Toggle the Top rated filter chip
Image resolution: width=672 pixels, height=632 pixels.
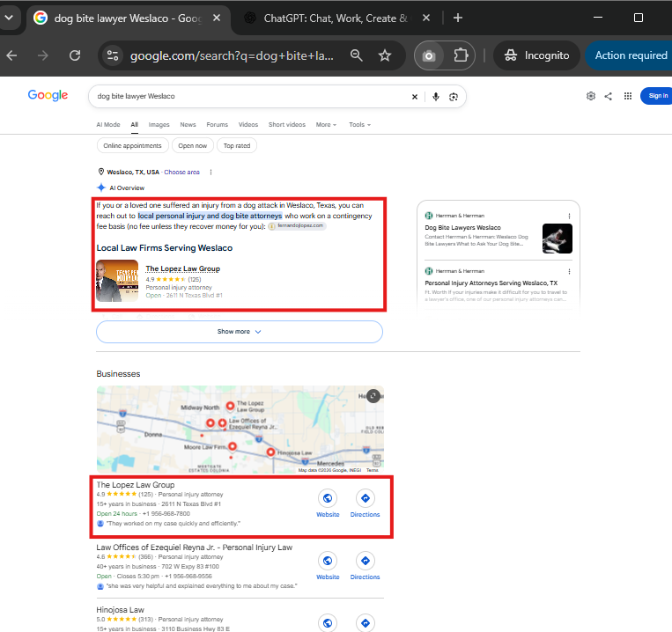pyautogui.click(x=237, y=145)
